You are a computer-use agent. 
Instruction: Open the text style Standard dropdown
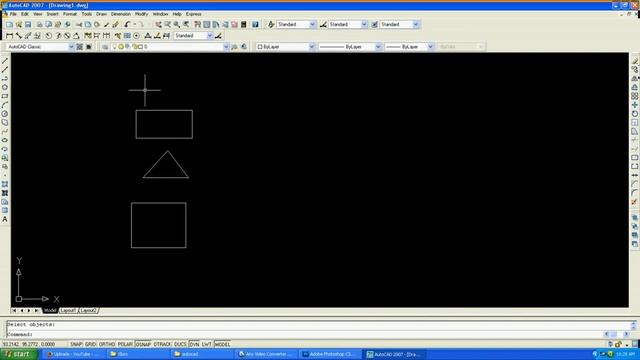(312, 24)
